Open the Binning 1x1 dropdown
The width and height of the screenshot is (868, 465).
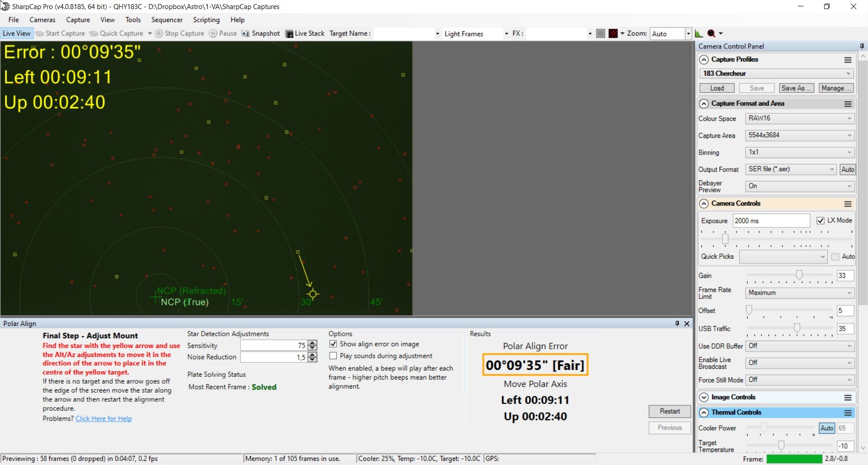[800, 152]
